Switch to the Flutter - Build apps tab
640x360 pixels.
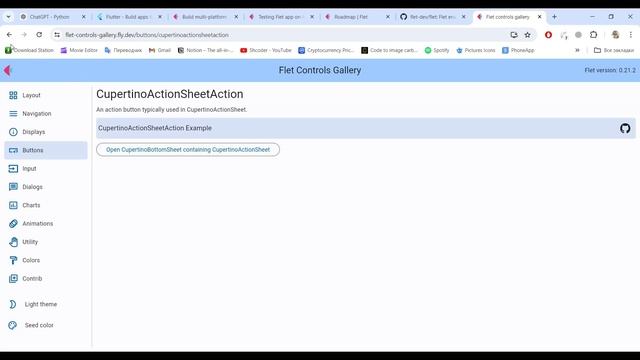point(129,17)
